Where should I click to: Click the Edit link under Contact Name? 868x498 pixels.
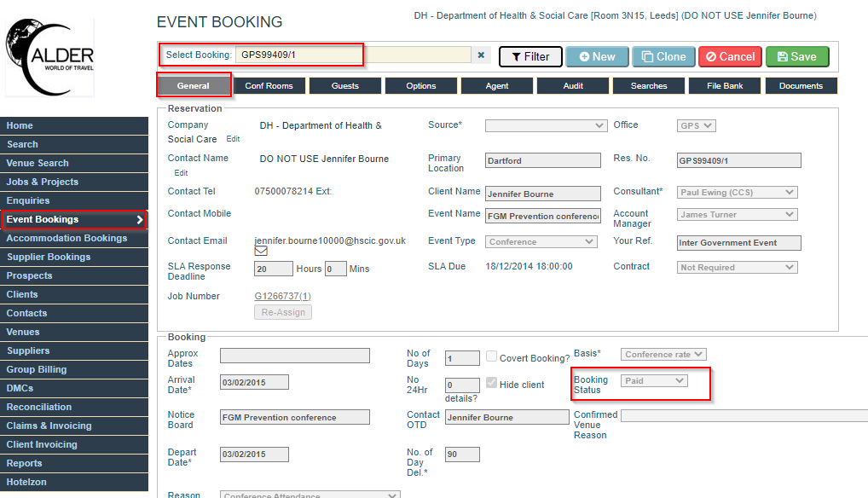[181, 172]
